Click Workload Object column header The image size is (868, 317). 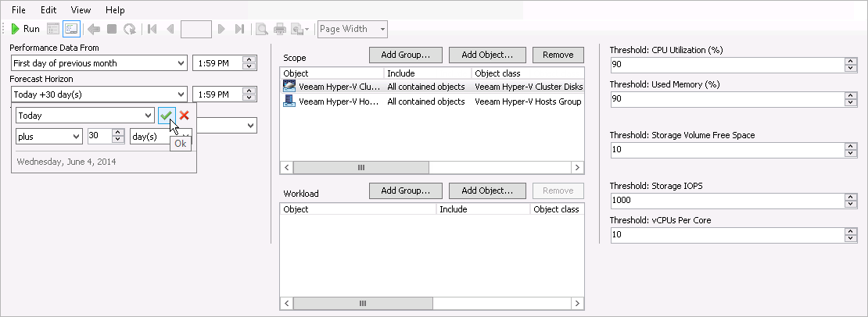click(x=358, y=209)
